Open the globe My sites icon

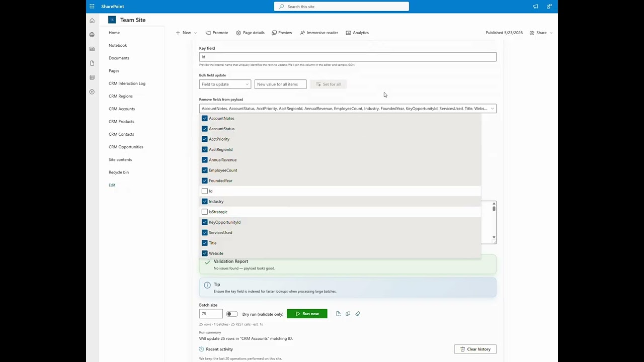92,35
